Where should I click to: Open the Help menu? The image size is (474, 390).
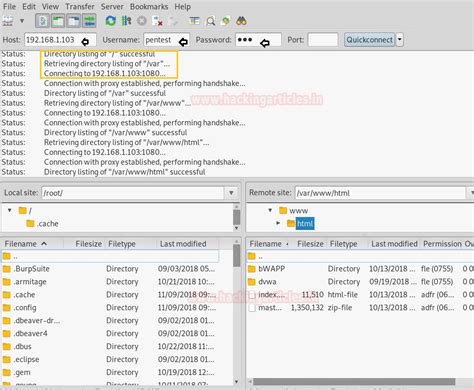tap(183, 7)
